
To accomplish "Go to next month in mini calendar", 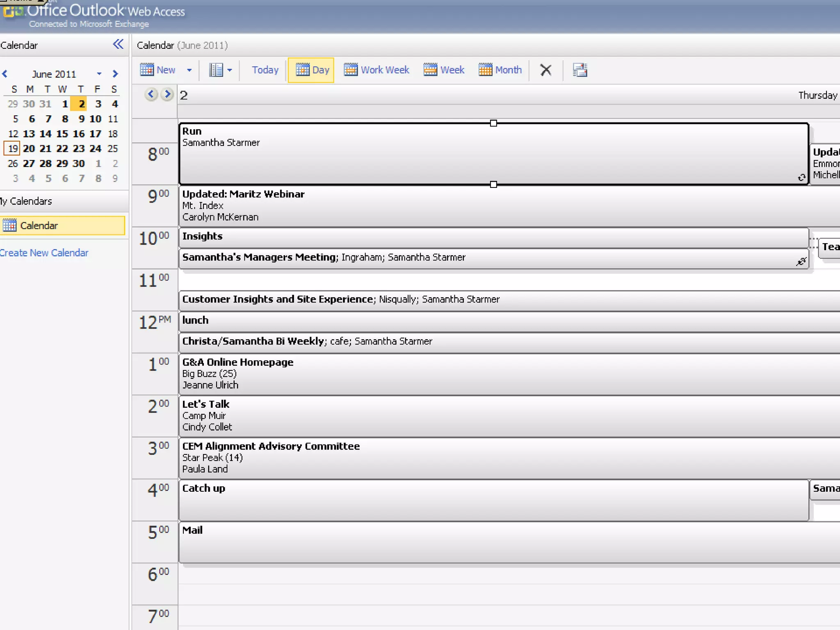I will pyautogui.click(x=115, y=74).
